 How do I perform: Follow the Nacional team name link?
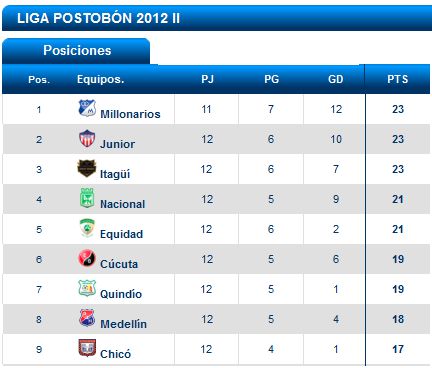[x=123, y=204]
